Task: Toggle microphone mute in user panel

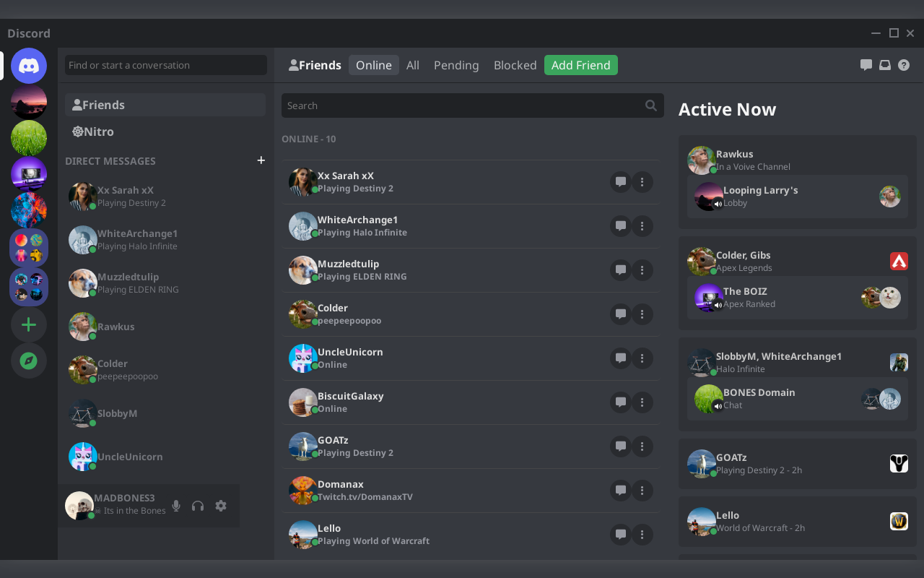Action: tap(176, 506)
